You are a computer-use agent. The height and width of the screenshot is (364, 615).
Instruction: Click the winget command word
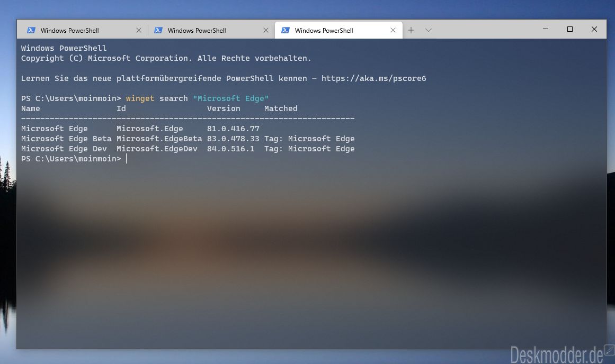click(x=140, y=98)
